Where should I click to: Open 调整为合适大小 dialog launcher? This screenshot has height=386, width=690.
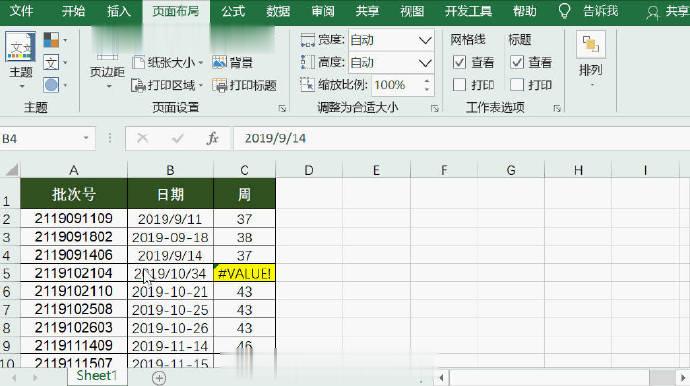435,108
